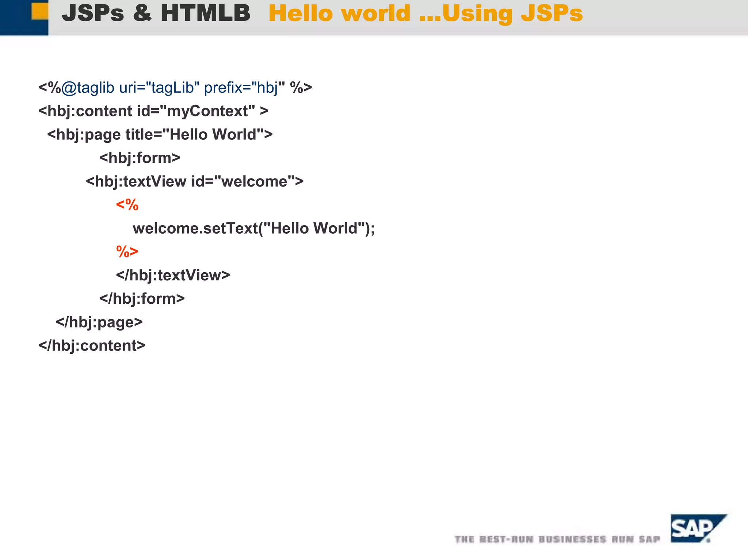The width and height of the screenshot is (748, 560).
Task: Click the line '<hbj:content id="myContext" >'
Action: point(153,111)
